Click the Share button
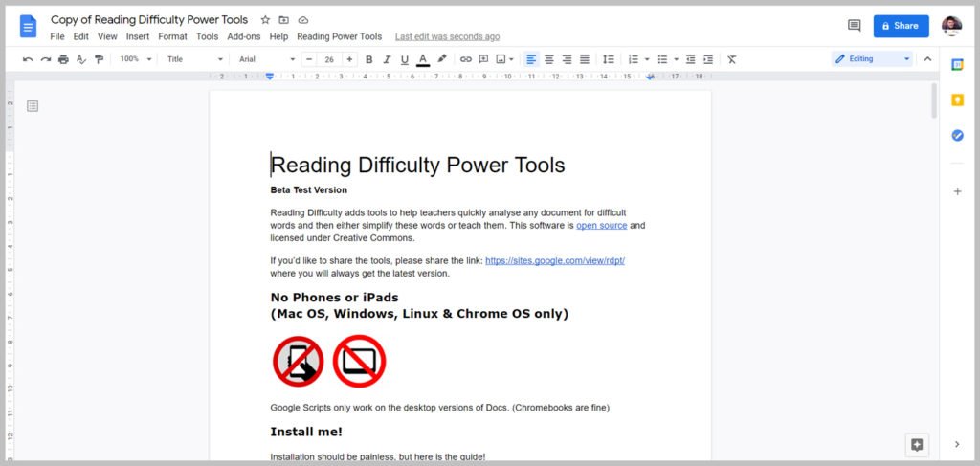The image size is (980, 466). point(901,26)
